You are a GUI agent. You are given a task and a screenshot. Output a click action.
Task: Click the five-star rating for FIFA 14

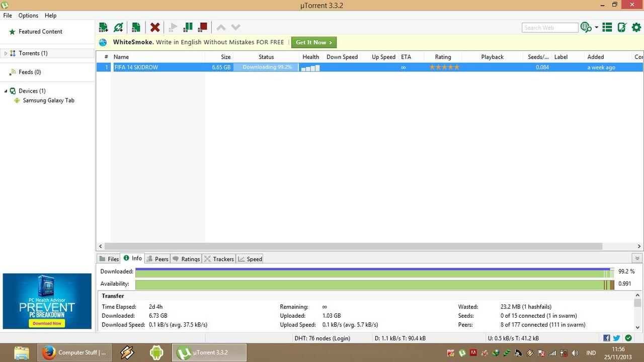(x=444, y=67)
